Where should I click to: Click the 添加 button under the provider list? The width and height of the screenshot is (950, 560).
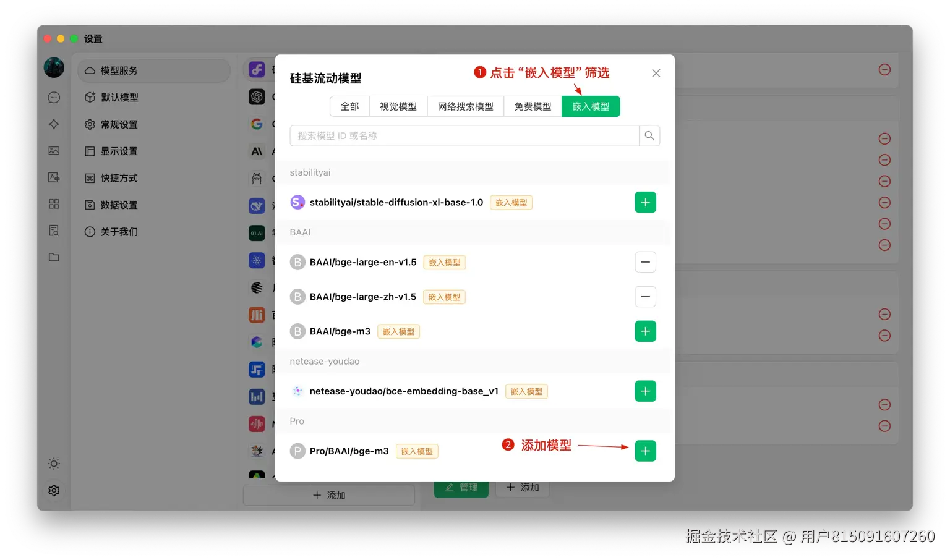[329, 495]
